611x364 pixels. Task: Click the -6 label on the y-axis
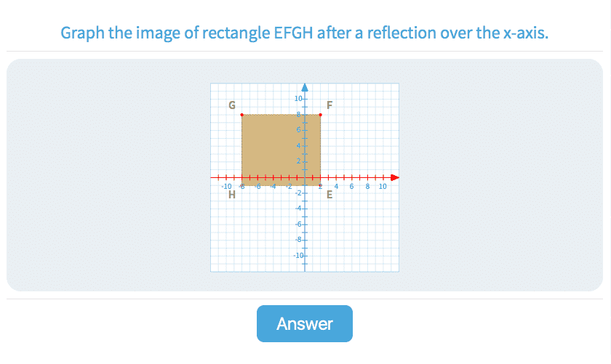tap(298, 225)
